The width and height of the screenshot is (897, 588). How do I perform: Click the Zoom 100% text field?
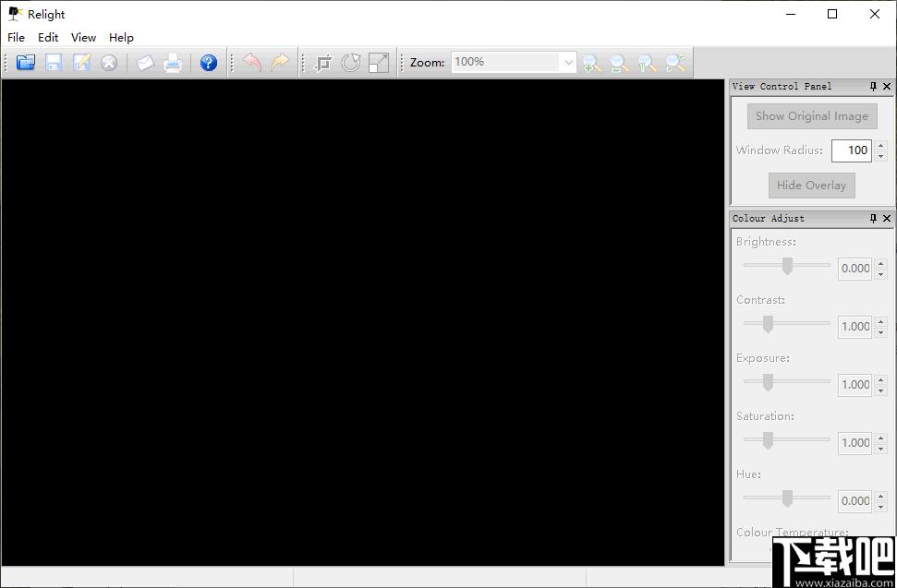click(x=505, y=62)
